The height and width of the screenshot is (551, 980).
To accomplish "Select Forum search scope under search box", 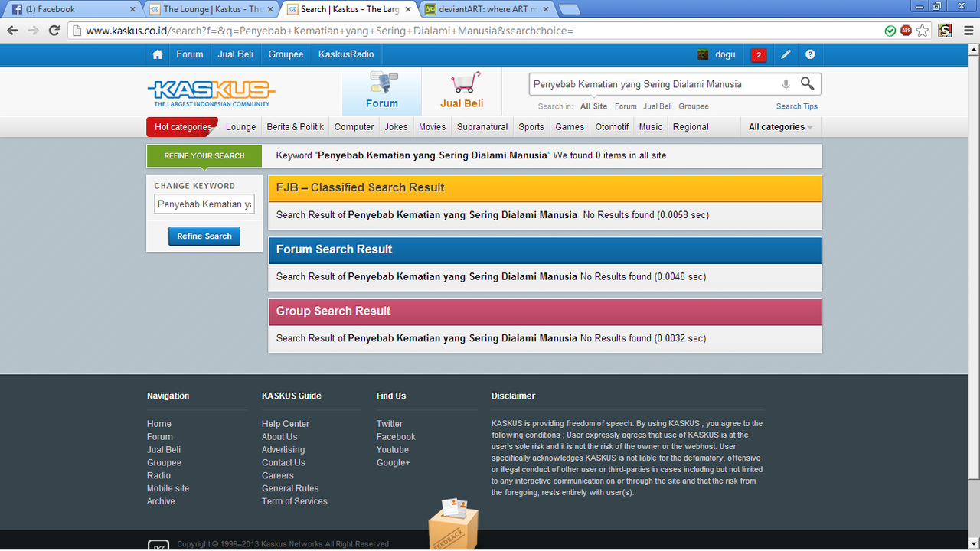I will pos(626,106).
